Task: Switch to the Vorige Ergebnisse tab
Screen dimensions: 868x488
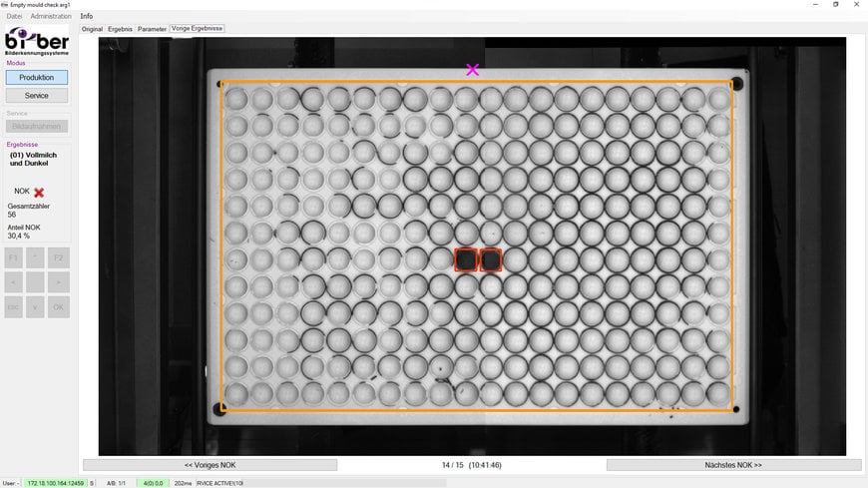Action: pos(198,28)
